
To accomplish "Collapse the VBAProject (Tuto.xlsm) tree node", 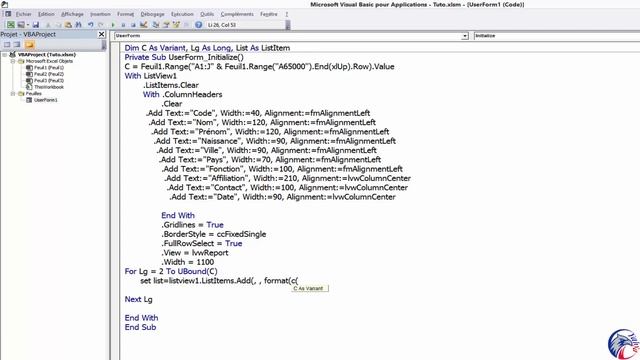I will (4, 54).
